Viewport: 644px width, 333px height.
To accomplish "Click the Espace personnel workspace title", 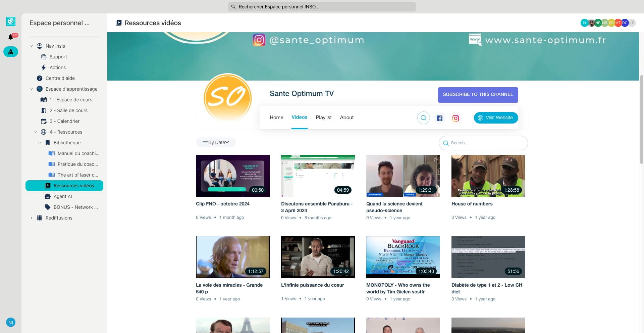I will click(x=59, y=23).
